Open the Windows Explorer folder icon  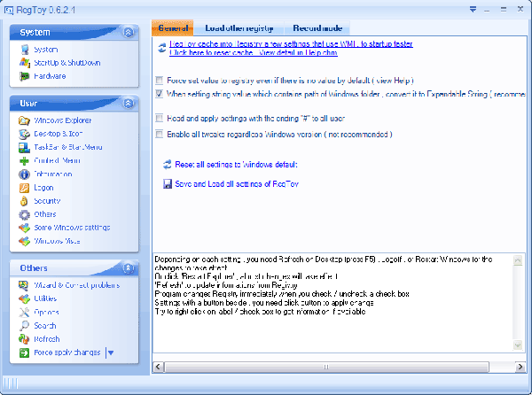[x=25, y=120]
